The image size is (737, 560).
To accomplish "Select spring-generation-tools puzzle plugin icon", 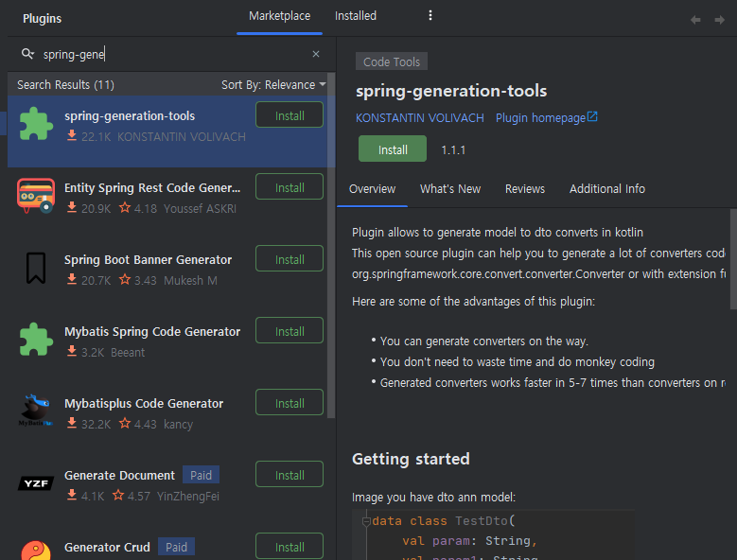I will pos(36,124).
